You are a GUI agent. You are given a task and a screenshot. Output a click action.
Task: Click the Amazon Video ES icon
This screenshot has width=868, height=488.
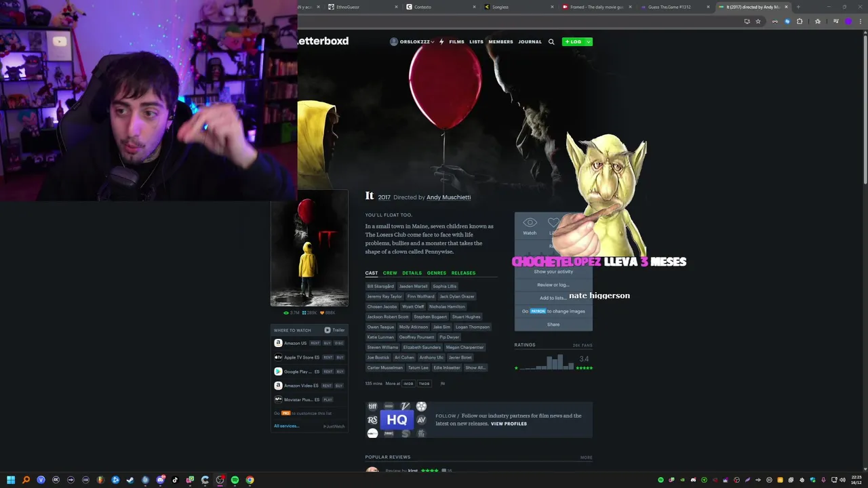point(278,386)
